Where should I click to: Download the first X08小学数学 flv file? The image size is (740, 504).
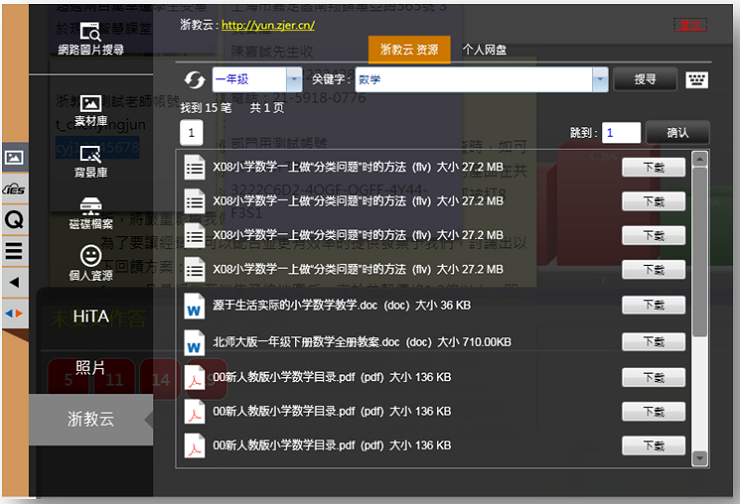click(x=654, y=168)
